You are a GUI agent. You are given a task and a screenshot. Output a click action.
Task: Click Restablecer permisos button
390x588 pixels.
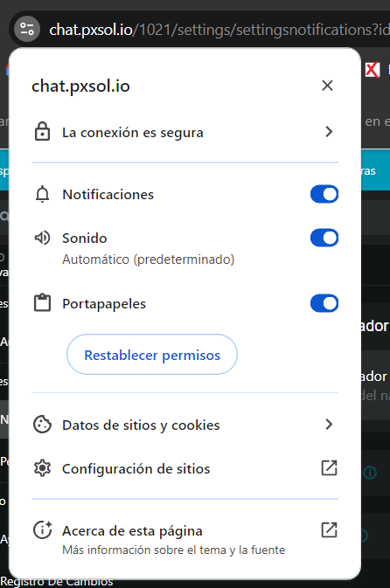(x=152, y=355)
